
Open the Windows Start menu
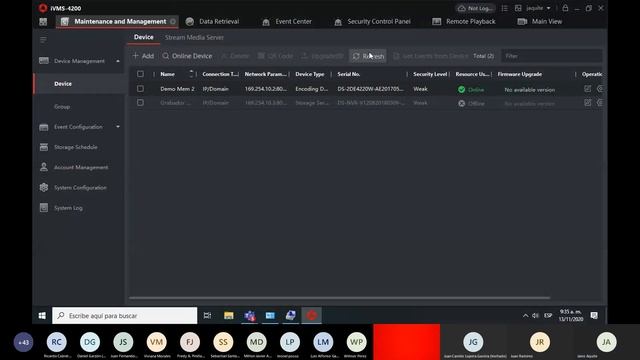(42, 316)
